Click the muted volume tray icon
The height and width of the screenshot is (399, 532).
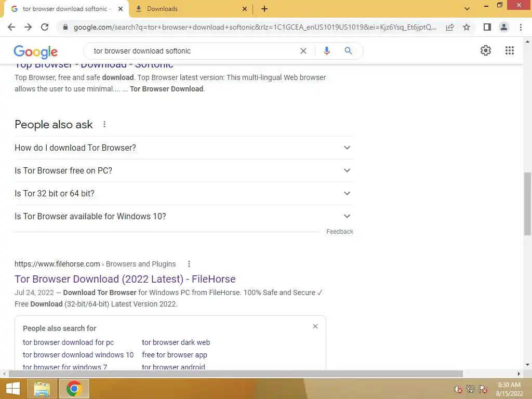click(x=458, y=390)
